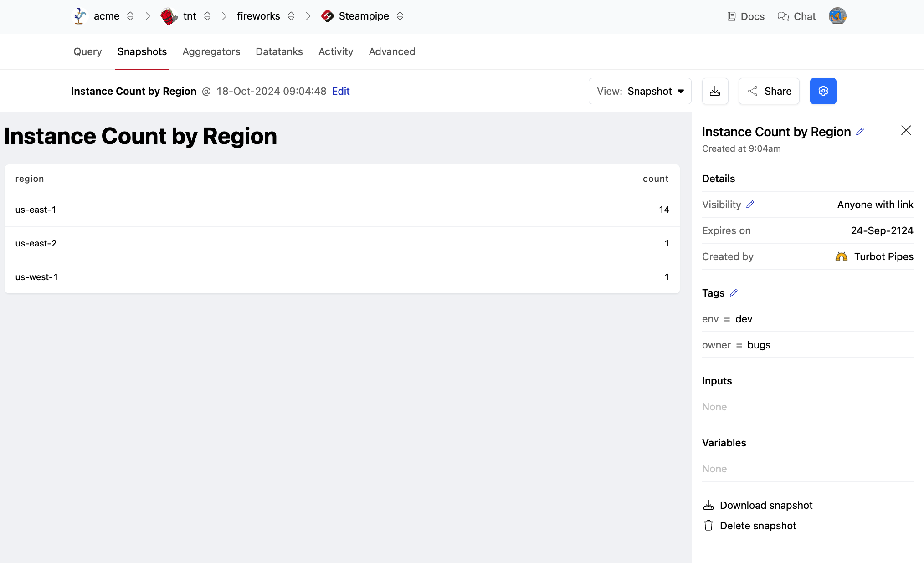Click the pencil icon beside Tags

pyautogui.click(x=734, y=293)
